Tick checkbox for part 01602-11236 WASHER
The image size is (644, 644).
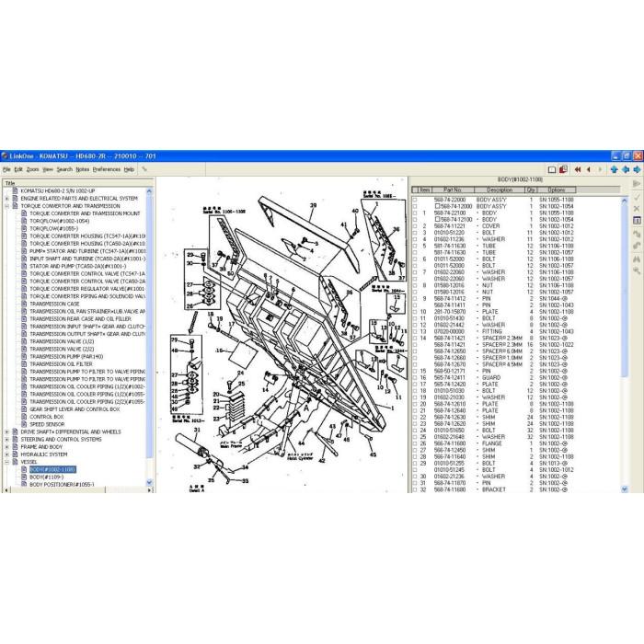(414, 239)
